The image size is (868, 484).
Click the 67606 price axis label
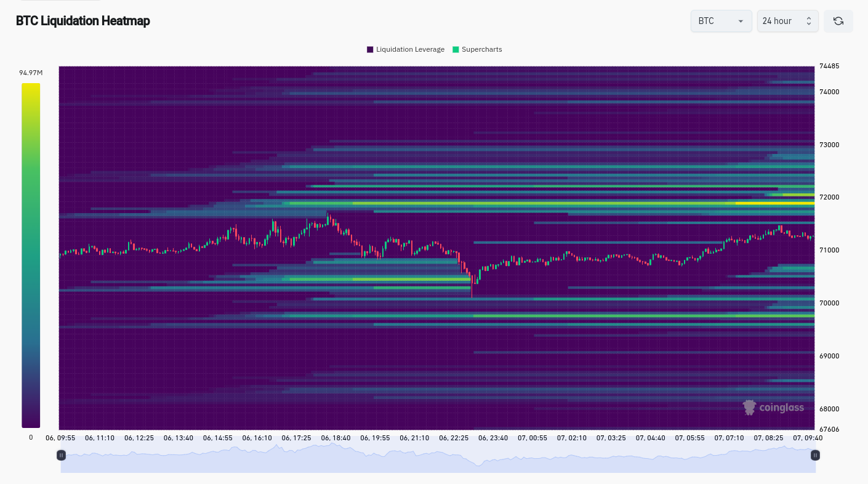(829, 429)
